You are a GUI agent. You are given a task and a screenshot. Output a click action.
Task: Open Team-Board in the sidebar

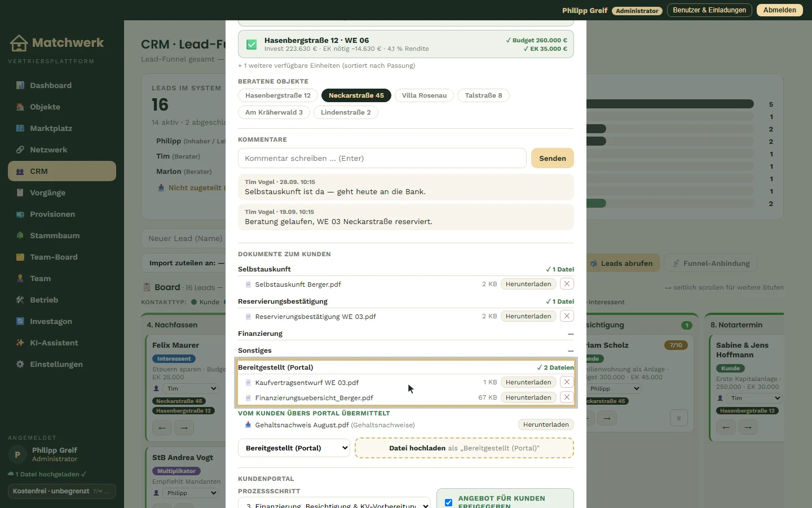(62, 257)
